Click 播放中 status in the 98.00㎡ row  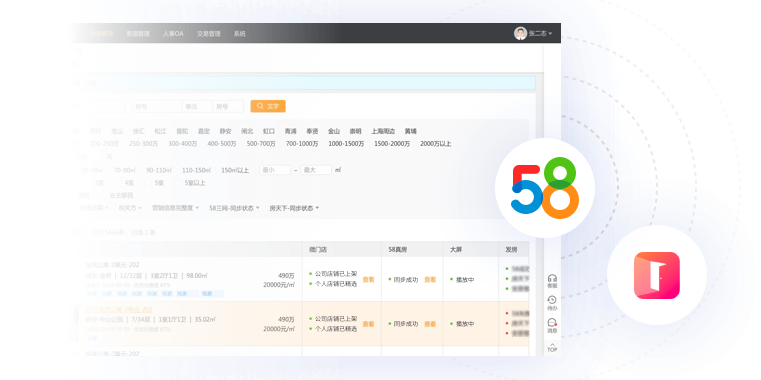click(x=465, y=280)
